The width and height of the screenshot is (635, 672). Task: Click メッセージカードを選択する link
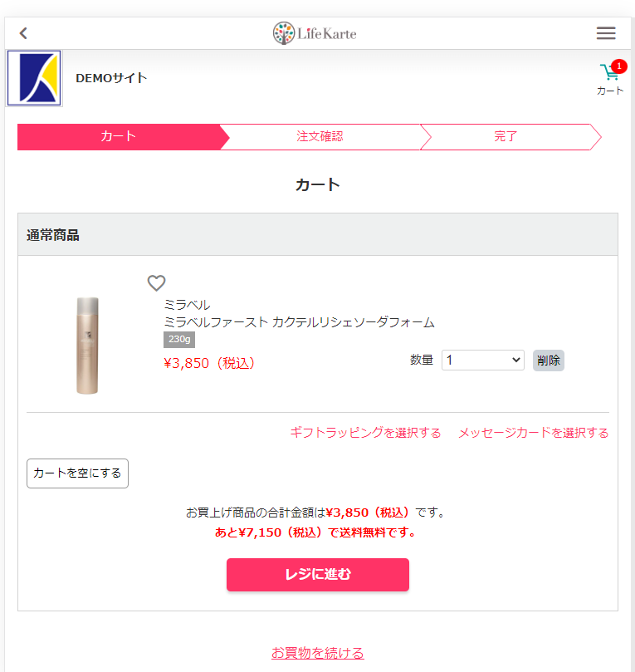534,433
